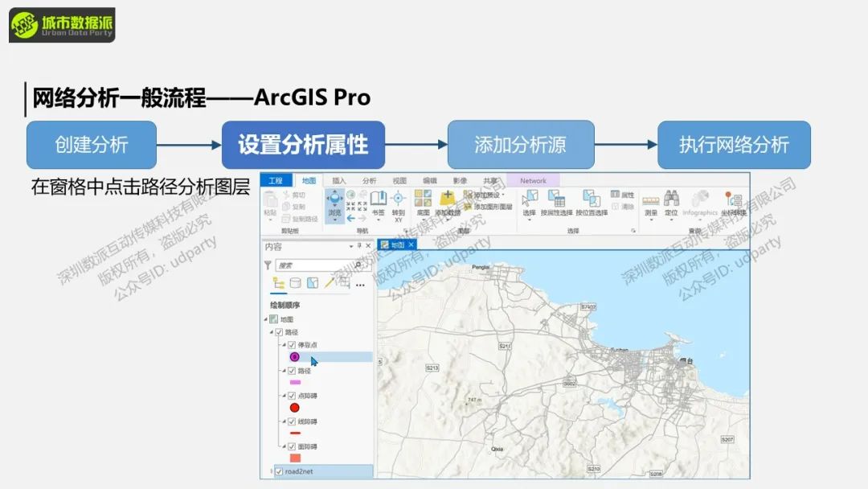
Task: Click the 清除 (Clear) selection icon
Action: tap(615, 206)
